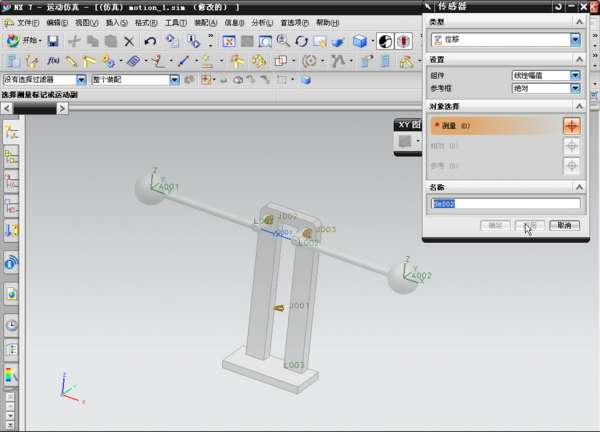Select the 测量 (0) measure row
Screen dimensions: 600x432
pyautogui.click(x=496, y=126)
